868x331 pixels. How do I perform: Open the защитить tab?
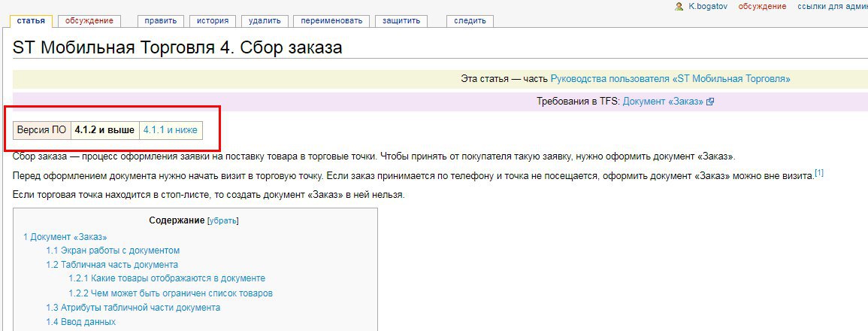401,21
